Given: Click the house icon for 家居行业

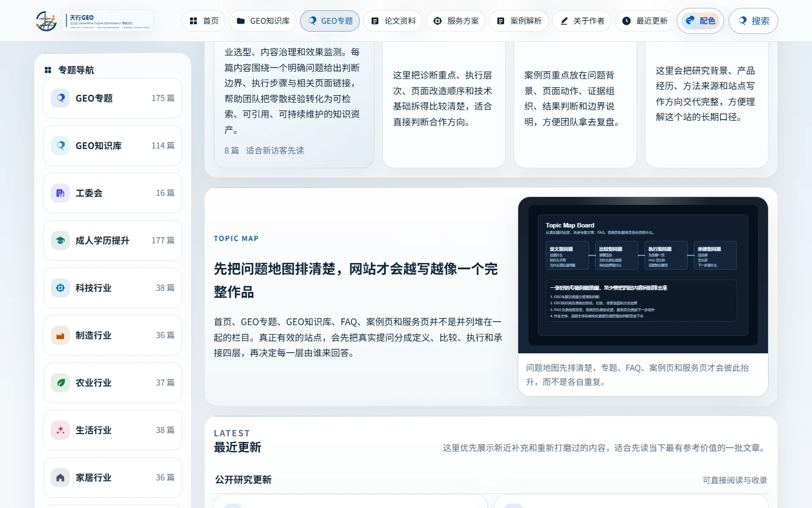Looking at the screenshot, I should coord(60,478).
